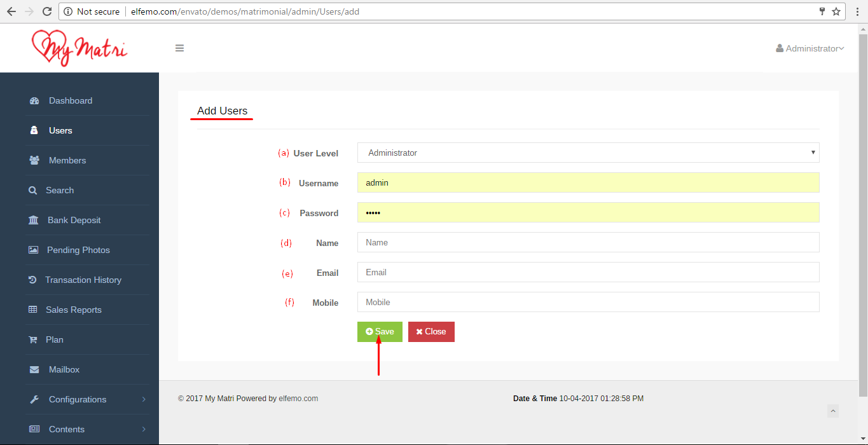Viewport: 868px width, 445px height.
Task: Click into the Email field
Action: [x=588, y=272]
